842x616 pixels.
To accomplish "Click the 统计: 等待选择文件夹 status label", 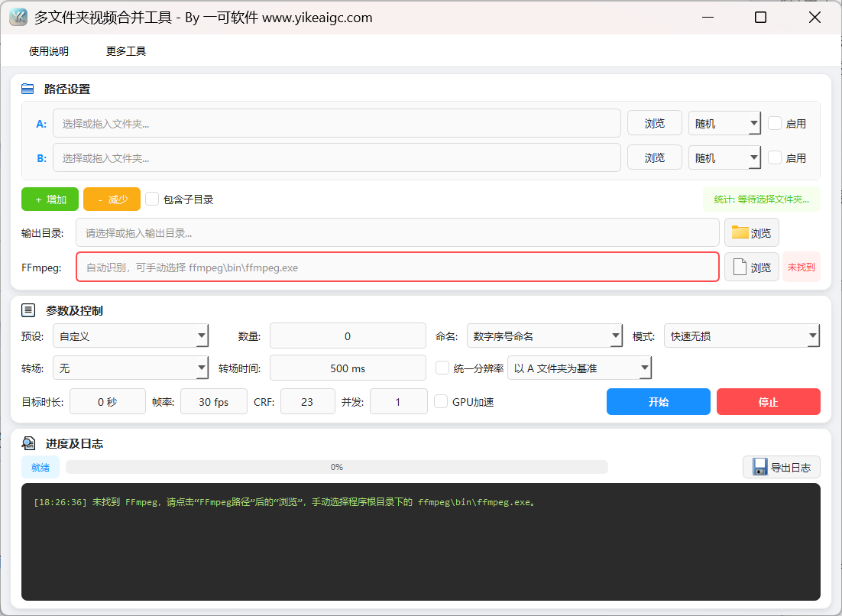I will tap(762, 199).
